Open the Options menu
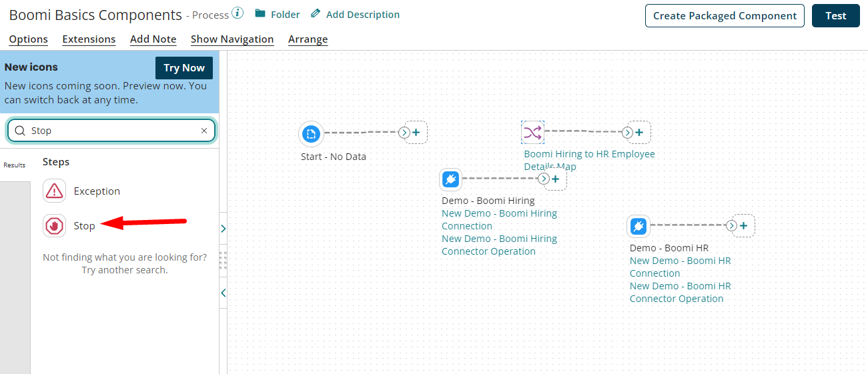The height and width of the screenshot is (374, 868). point(28,39)
